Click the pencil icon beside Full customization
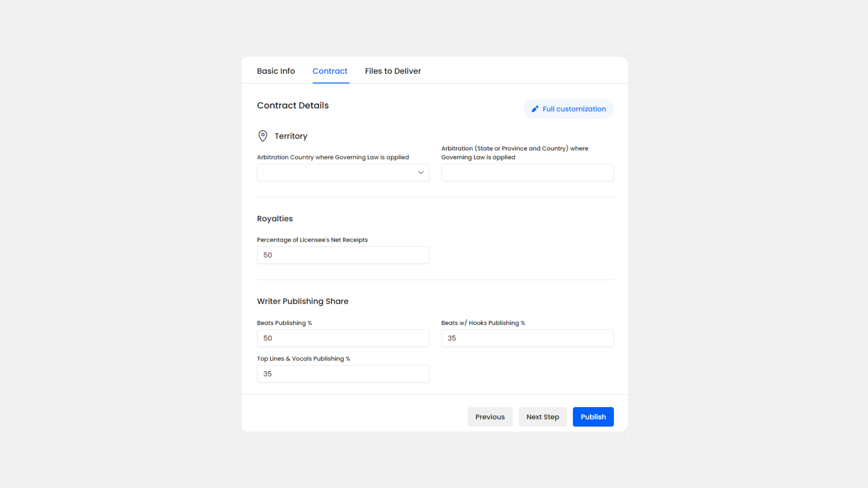868x488 pixels. (x=535, y=109)
